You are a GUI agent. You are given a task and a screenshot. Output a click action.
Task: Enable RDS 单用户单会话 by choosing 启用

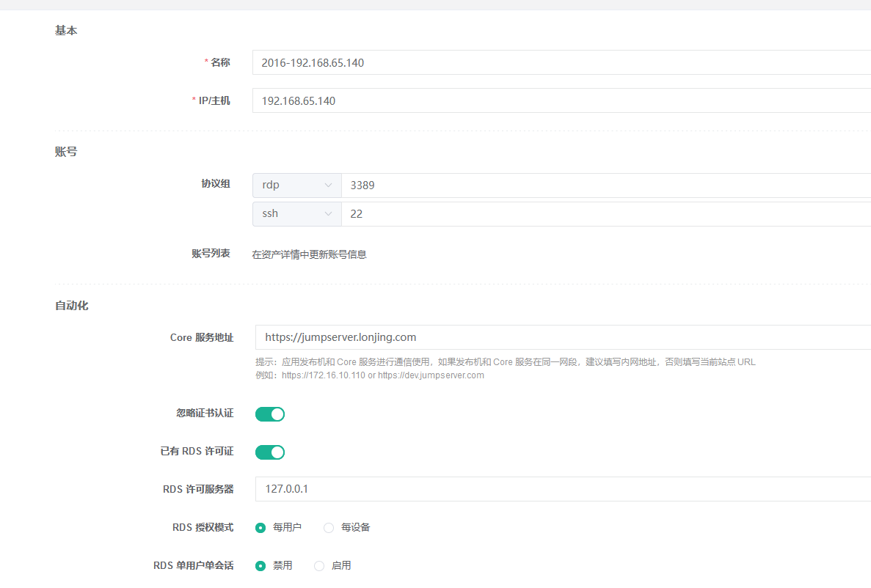tap(318, 565)
